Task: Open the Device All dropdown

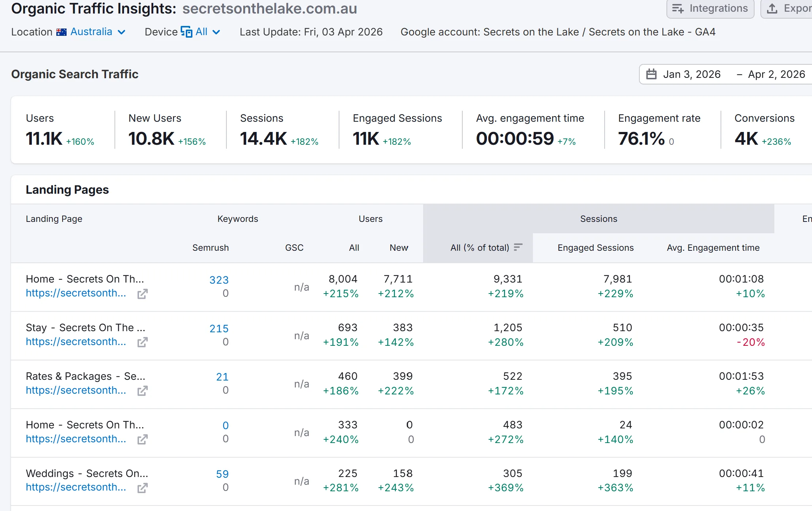Action: click(x=200, y=32)
